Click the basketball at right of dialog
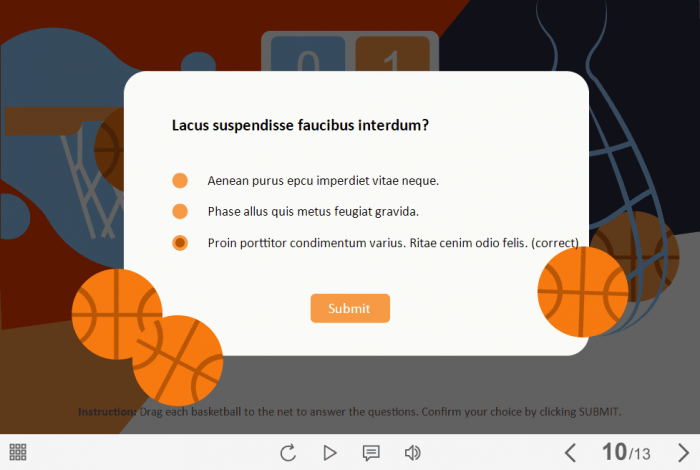The image size is (700, 470). [583, 292]
